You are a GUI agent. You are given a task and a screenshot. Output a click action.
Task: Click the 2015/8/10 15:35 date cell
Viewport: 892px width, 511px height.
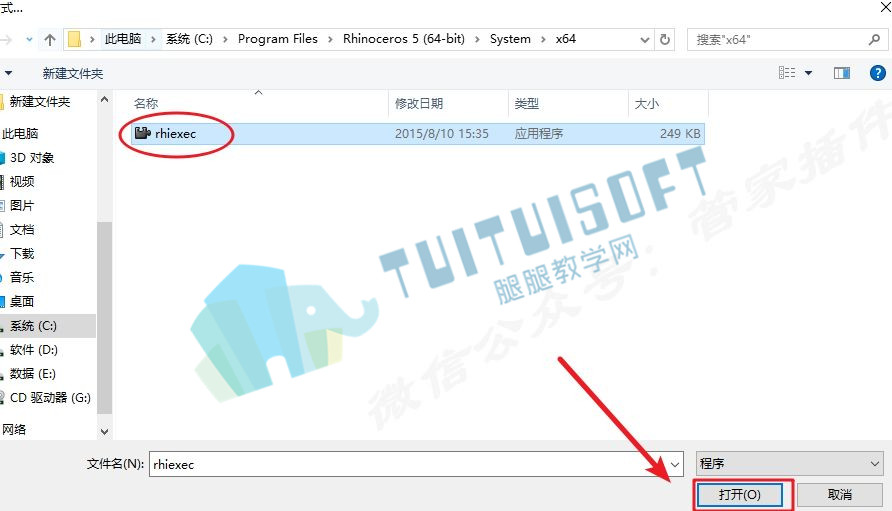point(441,134)
